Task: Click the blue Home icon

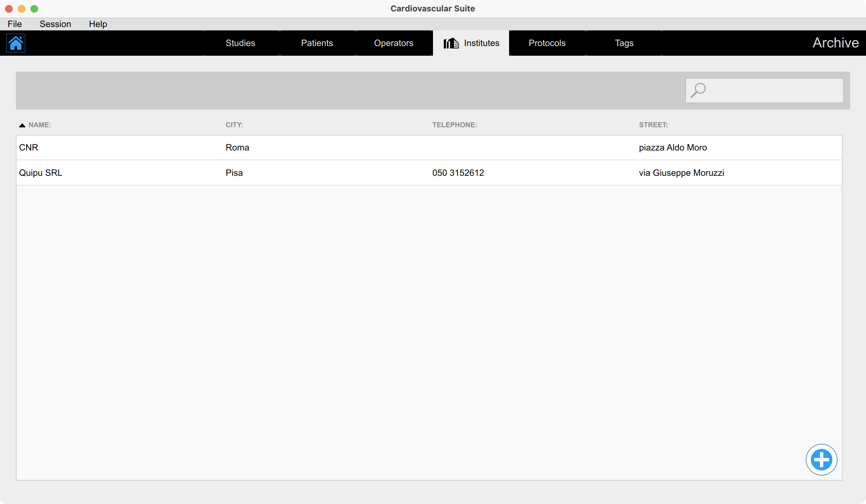Action: click(16, 43)
